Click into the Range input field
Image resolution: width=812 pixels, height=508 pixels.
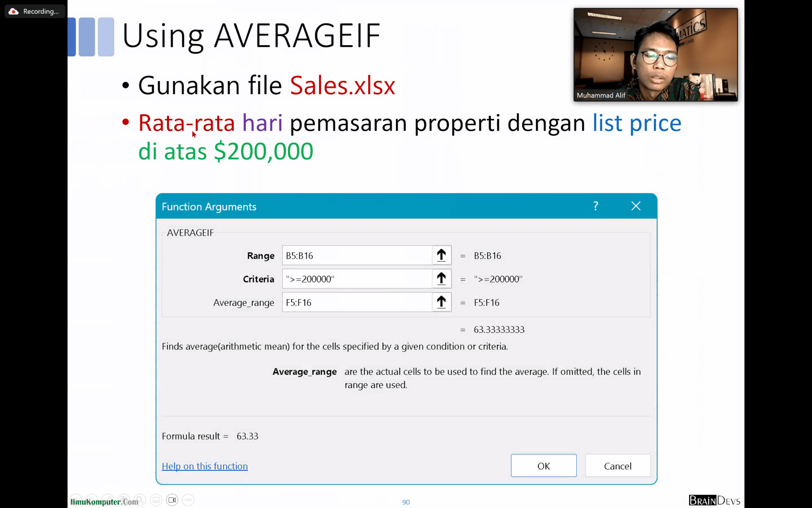pos(357,255)
